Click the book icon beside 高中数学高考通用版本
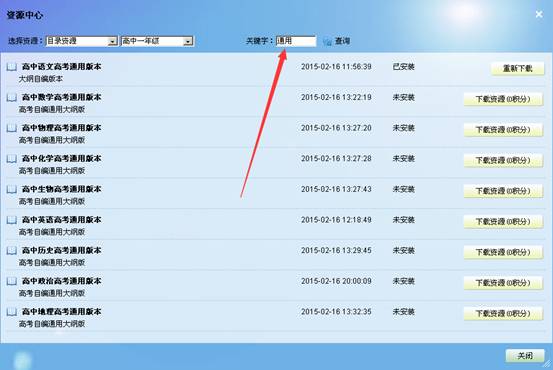Image resolution: width=553 pixels, height=370 pixels. 11,97
